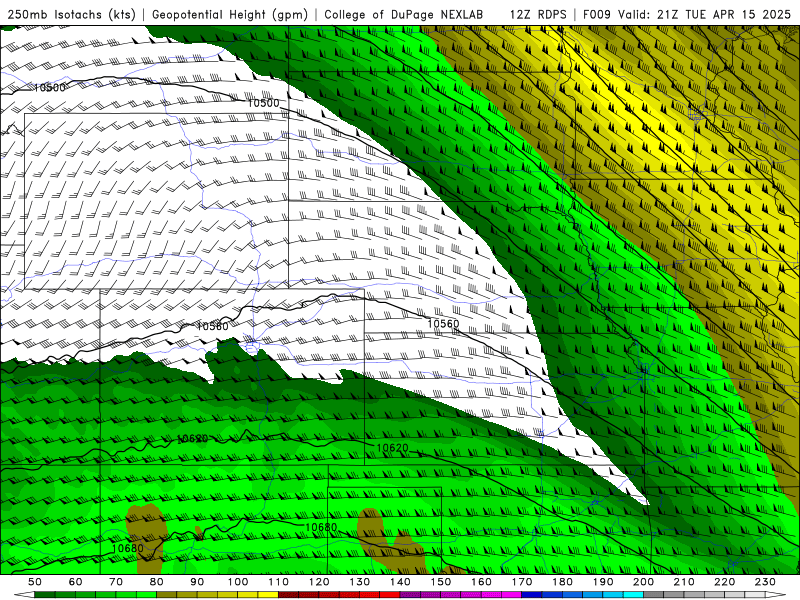Select the 230 legend label
The image size is (800, 600).
[x=765, y=582]
